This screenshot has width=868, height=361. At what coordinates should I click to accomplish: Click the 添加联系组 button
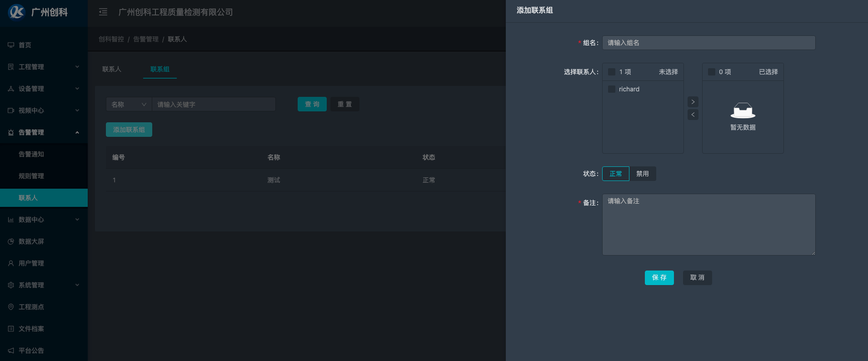pos(129,130)
